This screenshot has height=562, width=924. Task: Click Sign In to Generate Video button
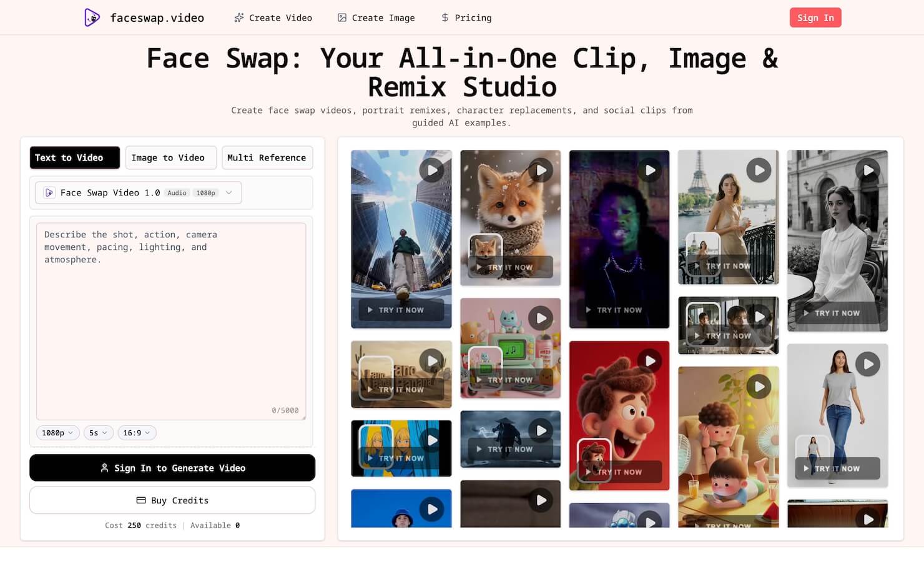click(172, 468)
